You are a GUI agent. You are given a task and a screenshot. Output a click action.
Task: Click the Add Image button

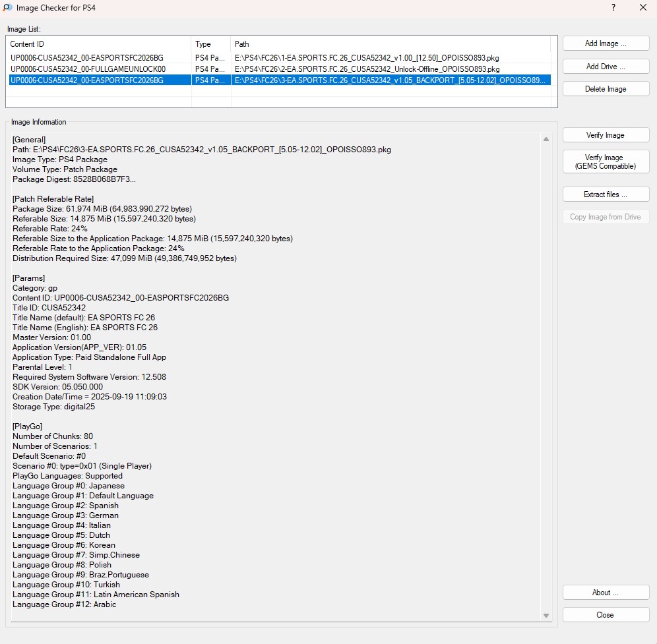606,44
